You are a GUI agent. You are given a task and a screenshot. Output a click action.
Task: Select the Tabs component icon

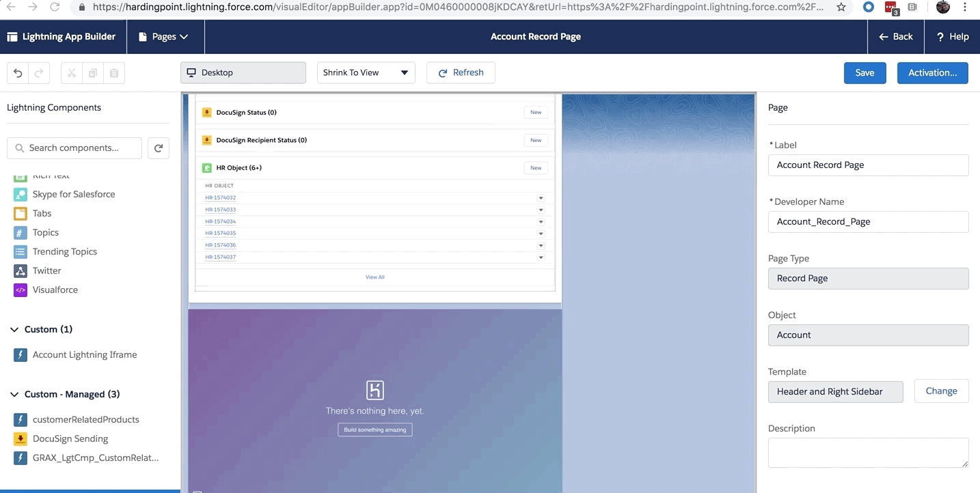pos(21,214)
